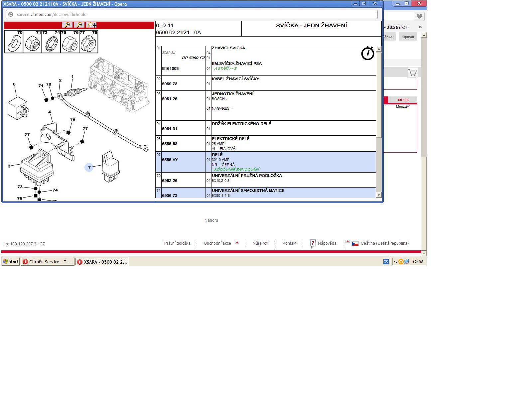This screenshot has width=532, height=399.
Task: Expand the Obchodní akce menu
Action: pyautogui.click(x=237, y=242)
